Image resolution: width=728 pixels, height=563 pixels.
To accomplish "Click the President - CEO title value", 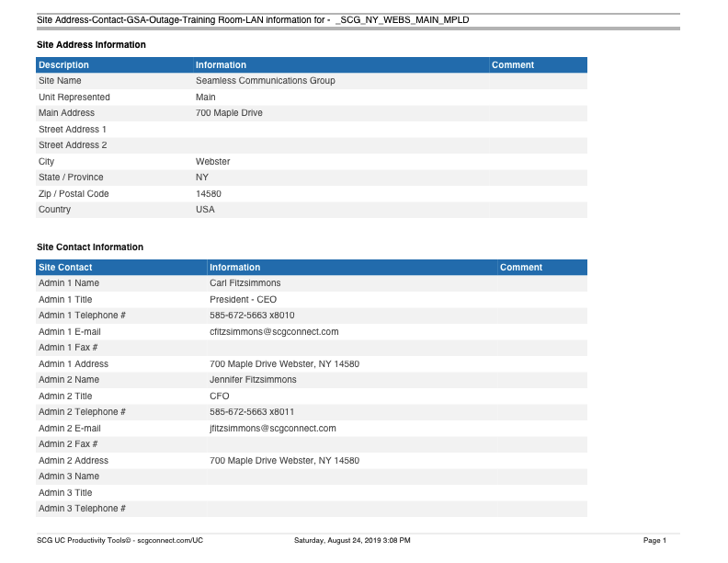I will pos(243,299).
